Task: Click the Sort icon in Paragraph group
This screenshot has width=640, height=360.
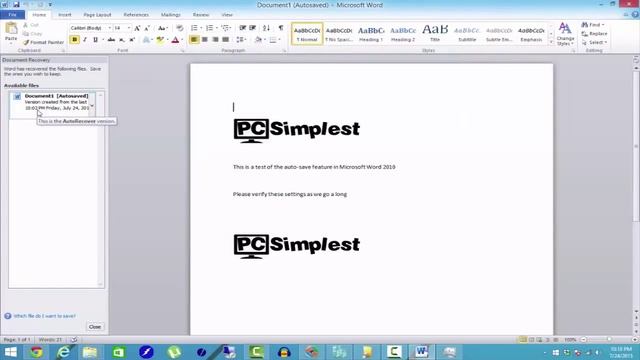Action: (x=267, y=28)
